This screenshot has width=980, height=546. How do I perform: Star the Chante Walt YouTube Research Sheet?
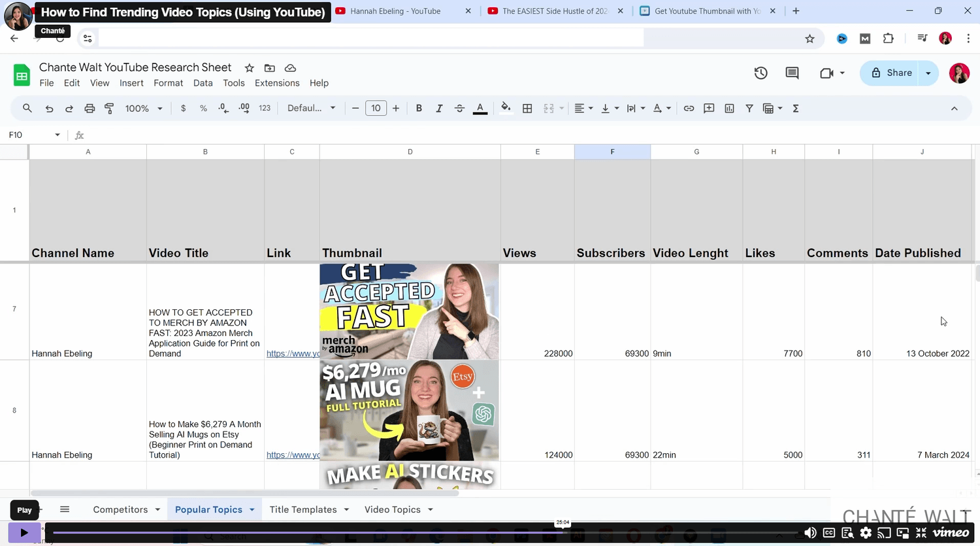click(249, 68)
